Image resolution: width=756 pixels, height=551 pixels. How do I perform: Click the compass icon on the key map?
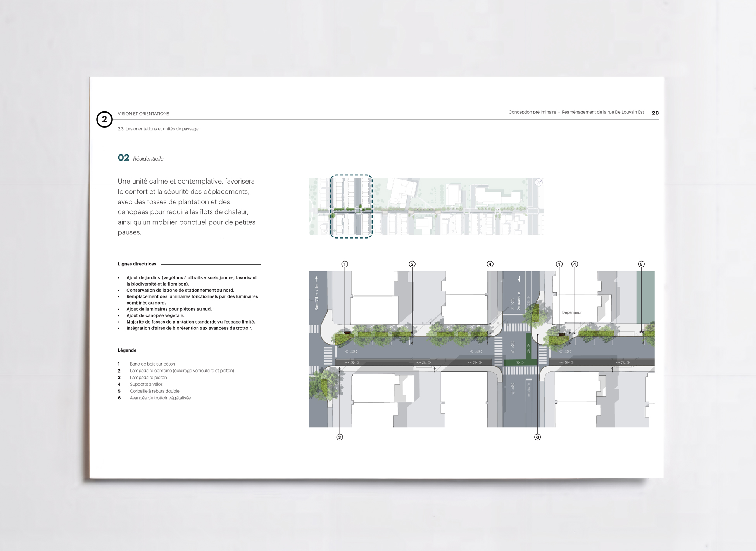539,182
